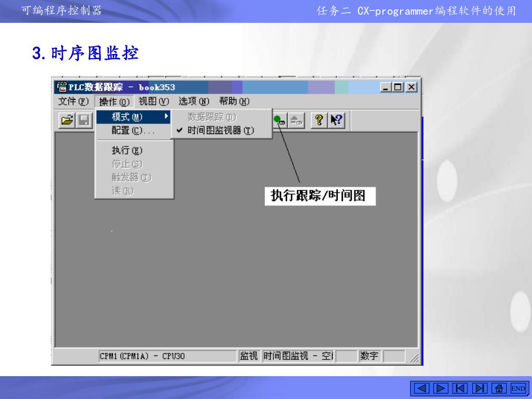Click the 监视 status bar field
Image resolution: width=532 pixels, height=399 pixels.
[x=249, y=356]
